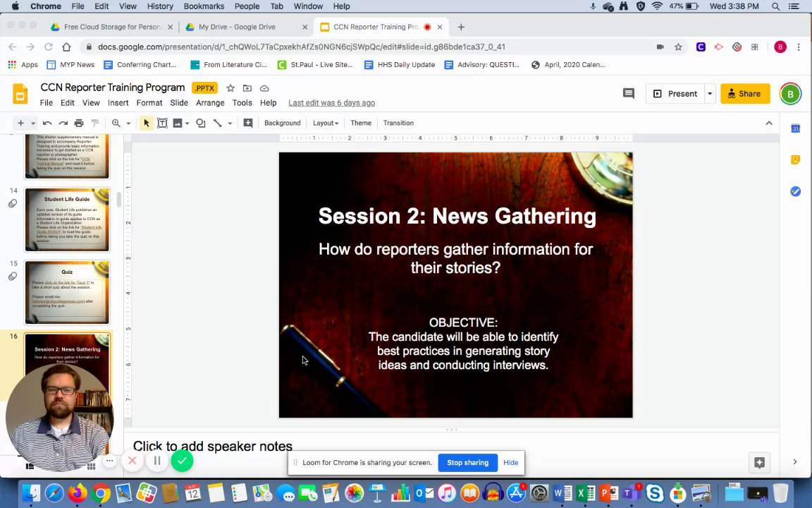The height and width of the screenshot is (508, 812).
Task: Open the Tools menu
Action: pos(242,102)
